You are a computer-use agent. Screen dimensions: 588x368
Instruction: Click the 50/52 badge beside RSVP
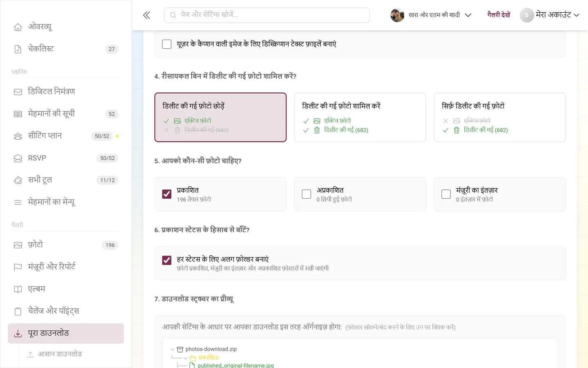click(x=108, y=158)
